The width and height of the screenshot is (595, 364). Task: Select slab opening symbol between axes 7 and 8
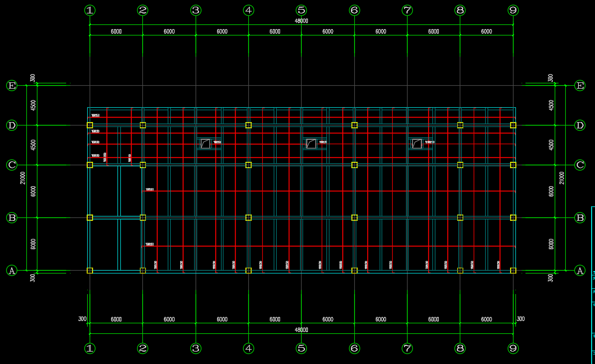(417, 144)
